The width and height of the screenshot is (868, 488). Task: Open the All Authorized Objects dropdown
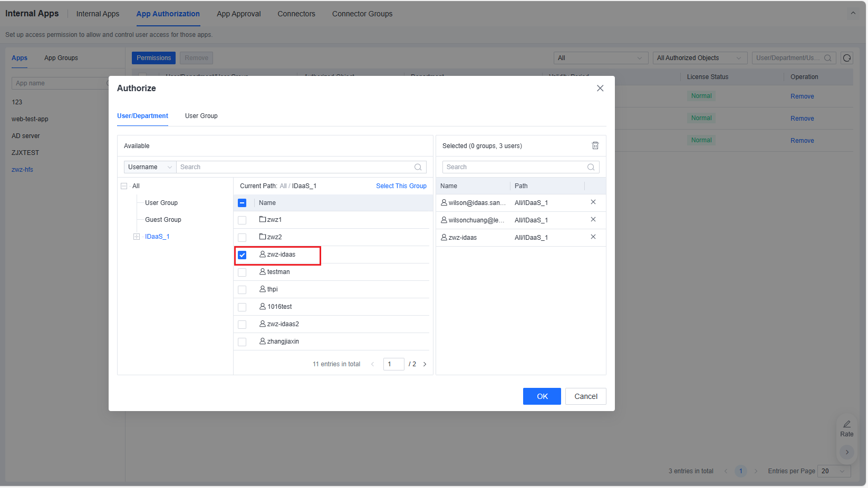coord(700,58)
